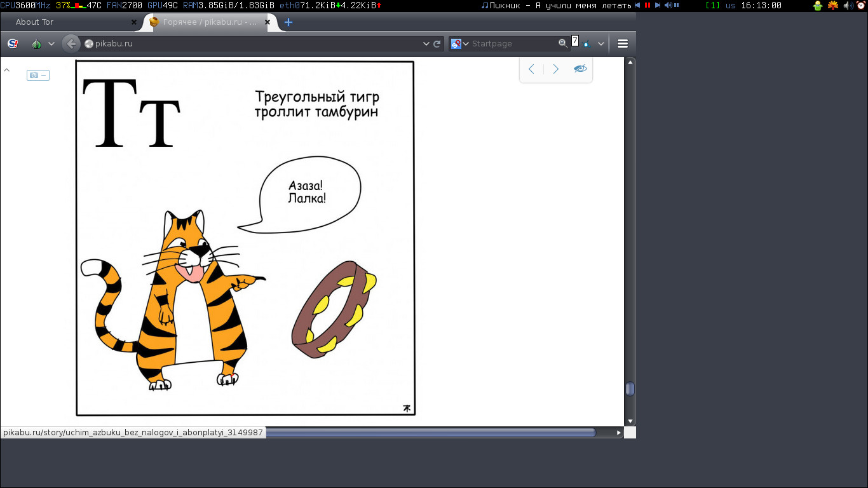The height and width of the screenshot is (488, 868).
Task: Open the S! extension icon in toolbar
Action: pyautogui.click(x=13, y=44)
